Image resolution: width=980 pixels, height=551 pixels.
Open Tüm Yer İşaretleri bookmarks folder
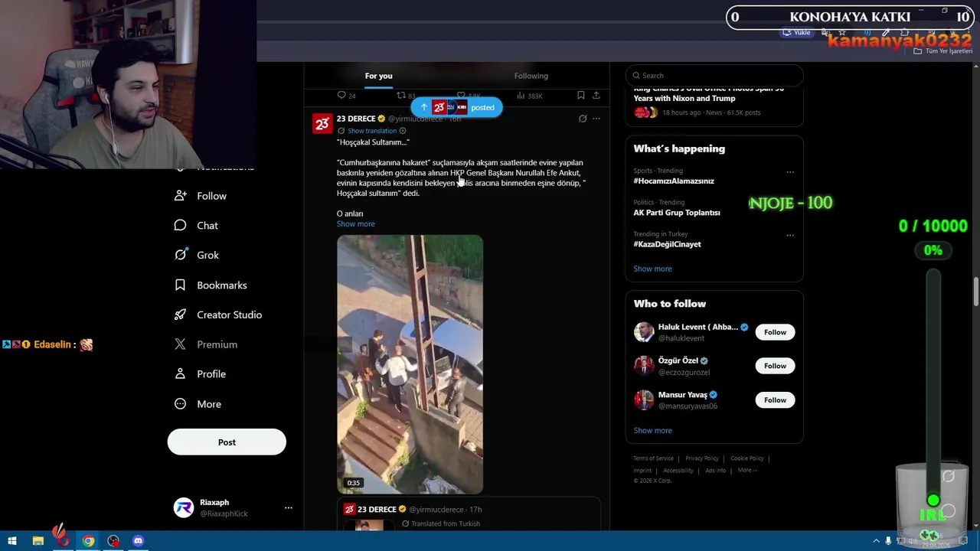click(942, 51)
